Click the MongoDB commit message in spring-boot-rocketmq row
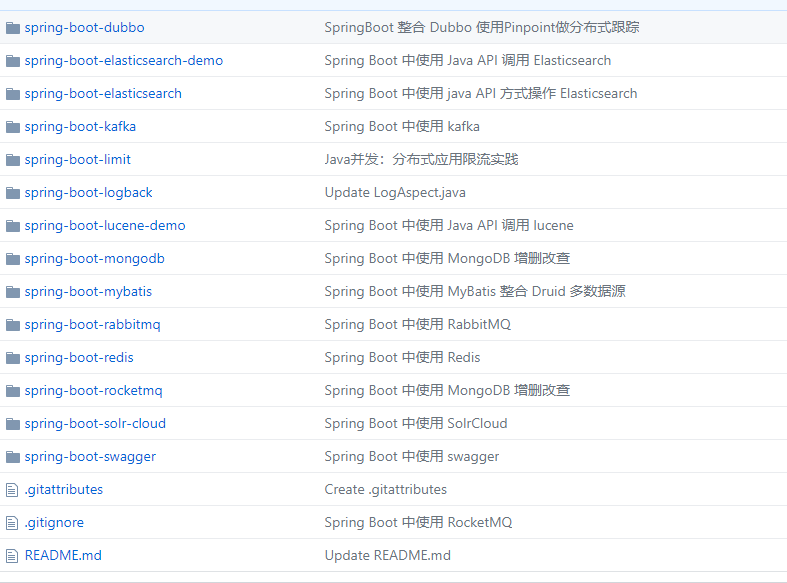This screenshot has width=787, height=583. tap(447, 390)
